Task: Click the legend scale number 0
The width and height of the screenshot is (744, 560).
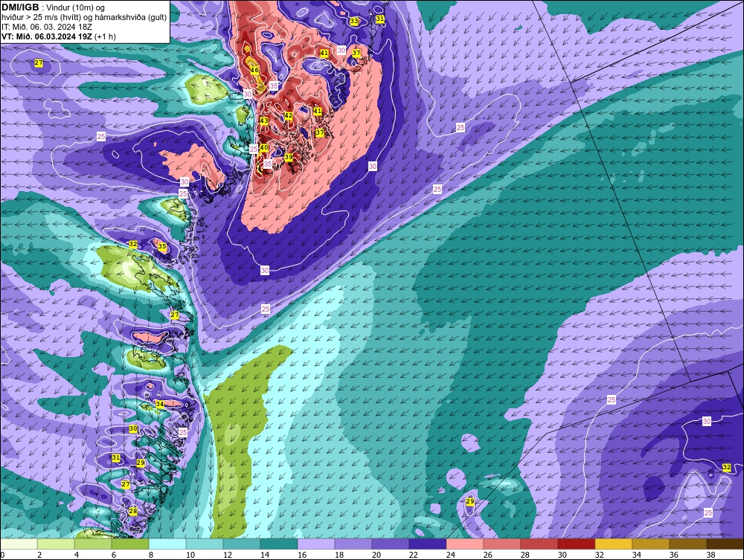Action: 2,555
